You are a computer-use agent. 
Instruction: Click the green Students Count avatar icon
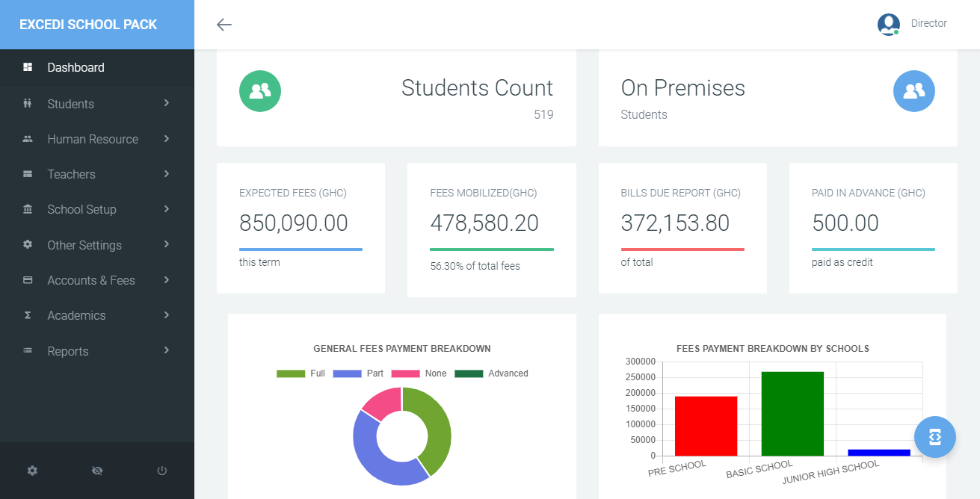[x=259, y=90]
